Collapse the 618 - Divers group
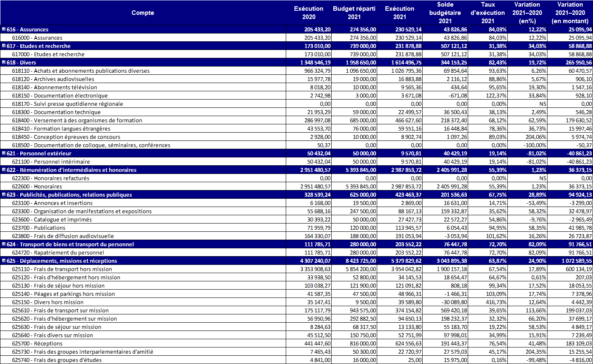Image resolution: width=593 pixels, height=364 pixels. [4, 62]
